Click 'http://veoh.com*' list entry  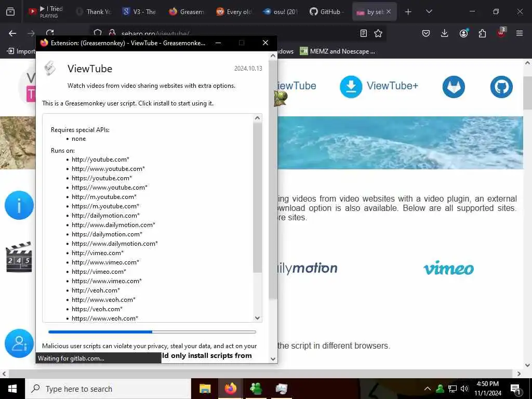(96, 290)
